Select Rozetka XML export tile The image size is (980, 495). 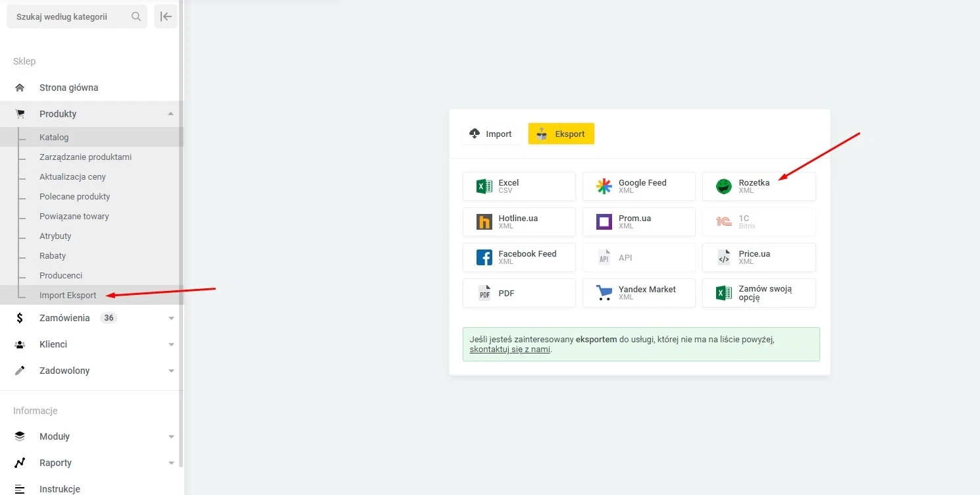coord(758,186)
